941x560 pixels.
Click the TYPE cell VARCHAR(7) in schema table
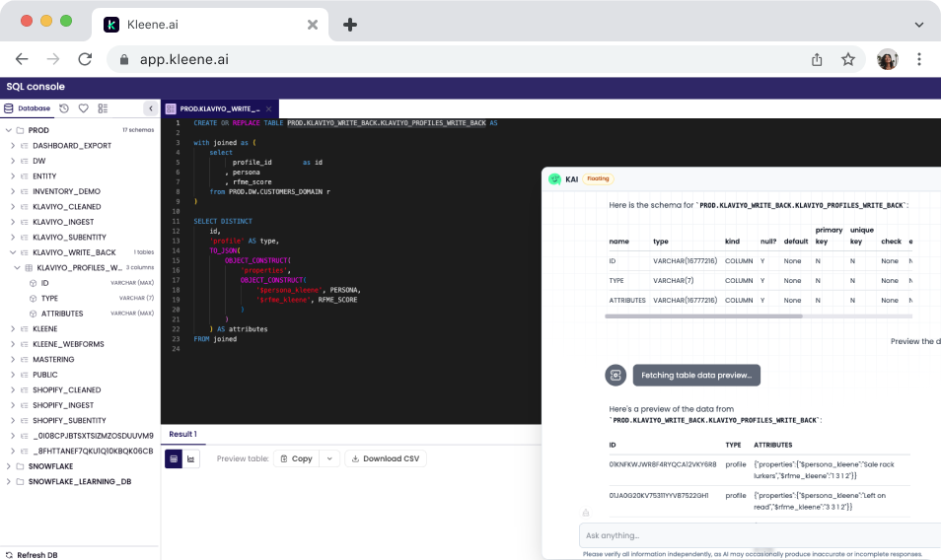(x=674, y=281)
